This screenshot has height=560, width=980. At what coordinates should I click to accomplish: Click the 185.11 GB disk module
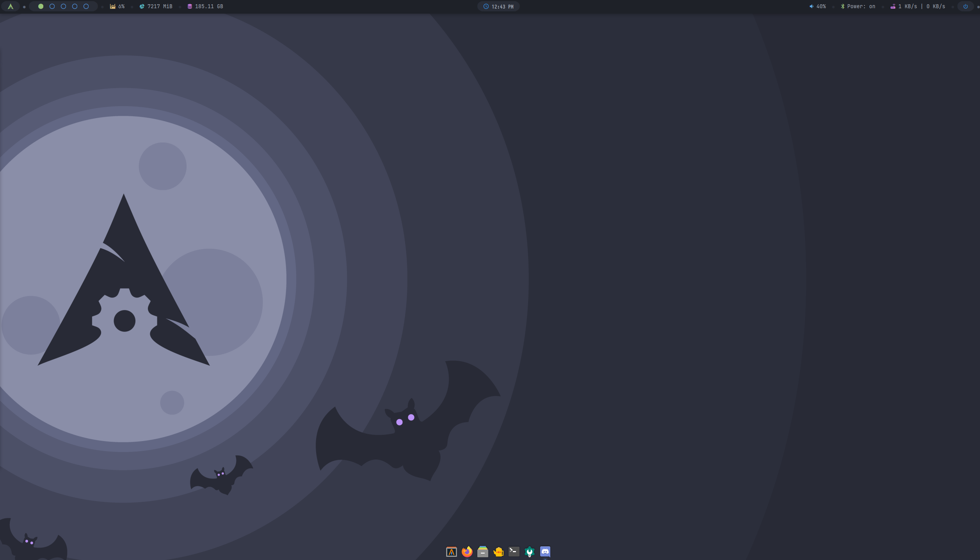point(205,7)
